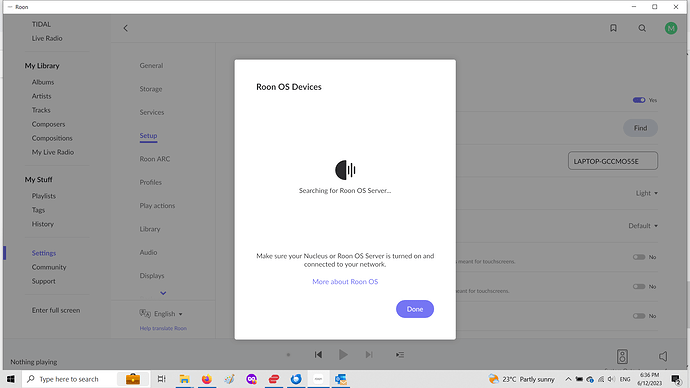The width and height of the screenshot is (690, 388).
Task: Show hidden tray icons chevron
Action: [x=568, y=379]
